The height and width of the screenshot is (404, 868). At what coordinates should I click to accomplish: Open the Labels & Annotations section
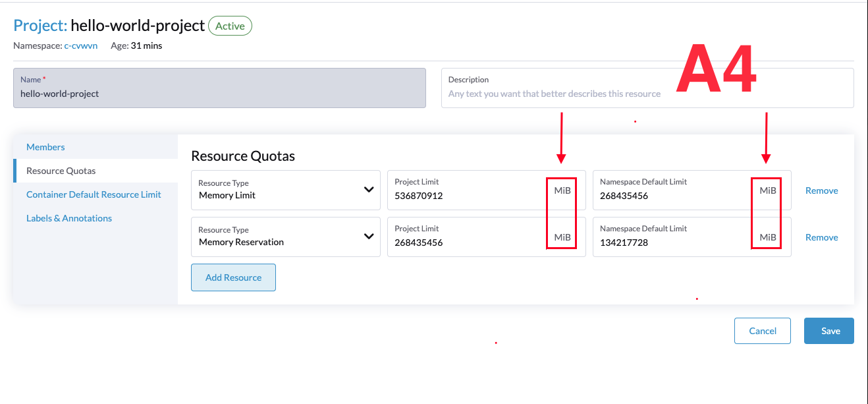(68, 217)
